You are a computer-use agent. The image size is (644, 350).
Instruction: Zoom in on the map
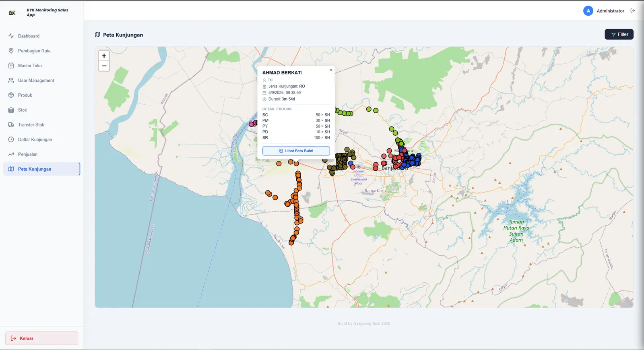point(104,56)
